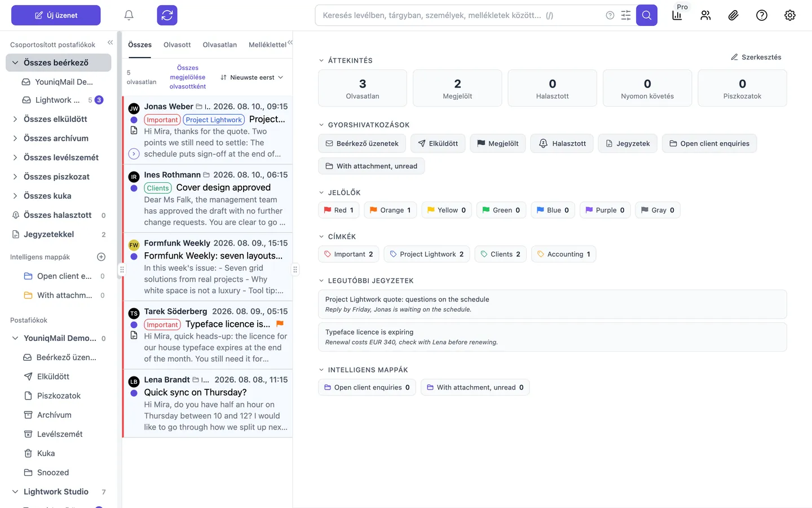The height and width of the screenshot is (508, 812).
Task: Open the Typeface licence is expiring note
Action: 553,337
